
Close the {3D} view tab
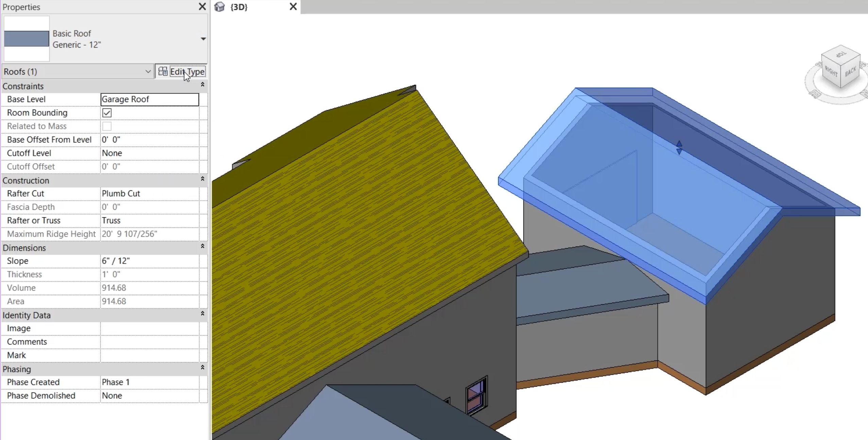[293, 6]
